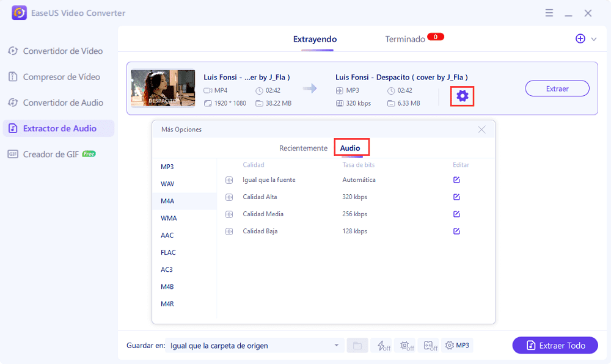Choose WMA format in the list

click(x=185, y=218)
